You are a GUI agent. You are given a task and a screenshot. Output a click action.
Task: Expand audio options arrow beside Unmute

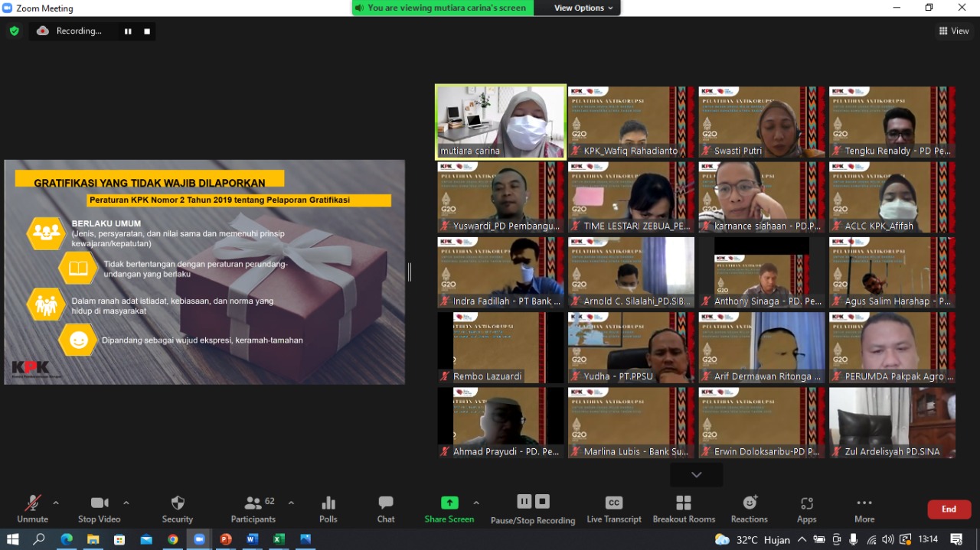[x=56, y=503]
